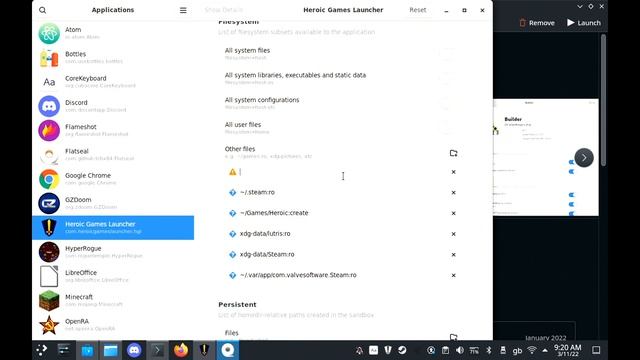Open the Dolphin file manager taskbar icon
This screenshot has height=360, width=640.
tap(111, 350)
